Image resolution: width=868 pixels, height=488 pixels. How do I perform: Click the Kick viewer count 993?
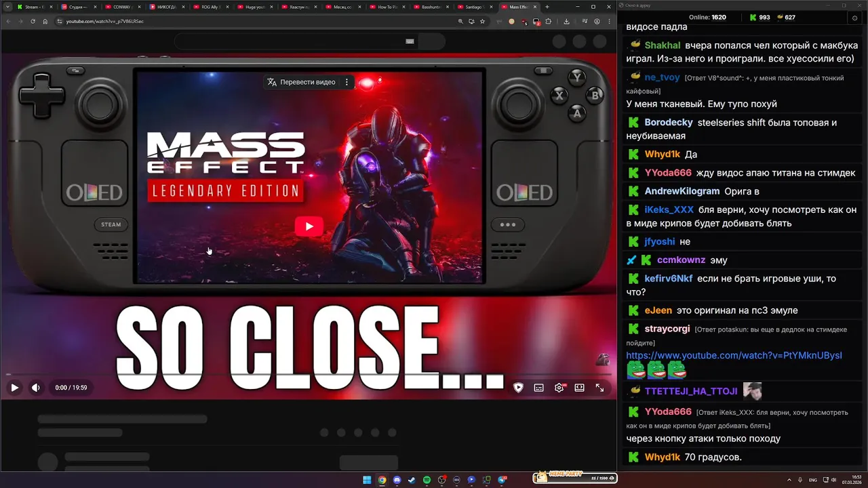[x=759, y=17]
